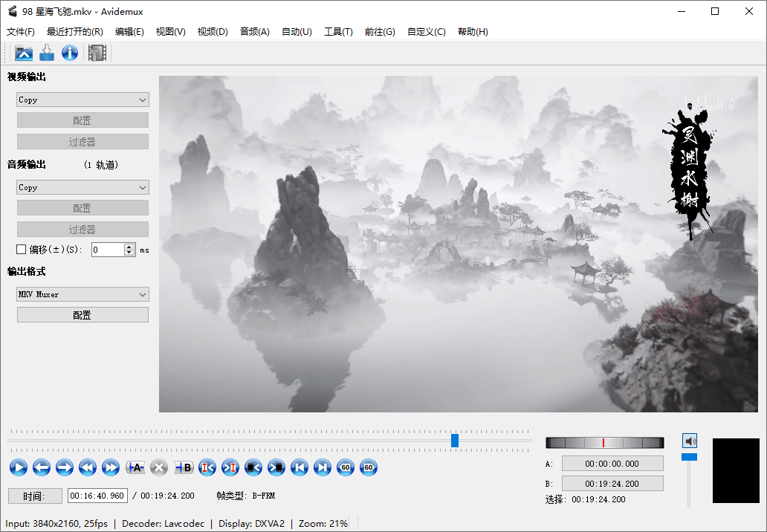Enable the 偏移(±)(S) offset checkbox
767x532 pixels.
(x=21, y=249)
